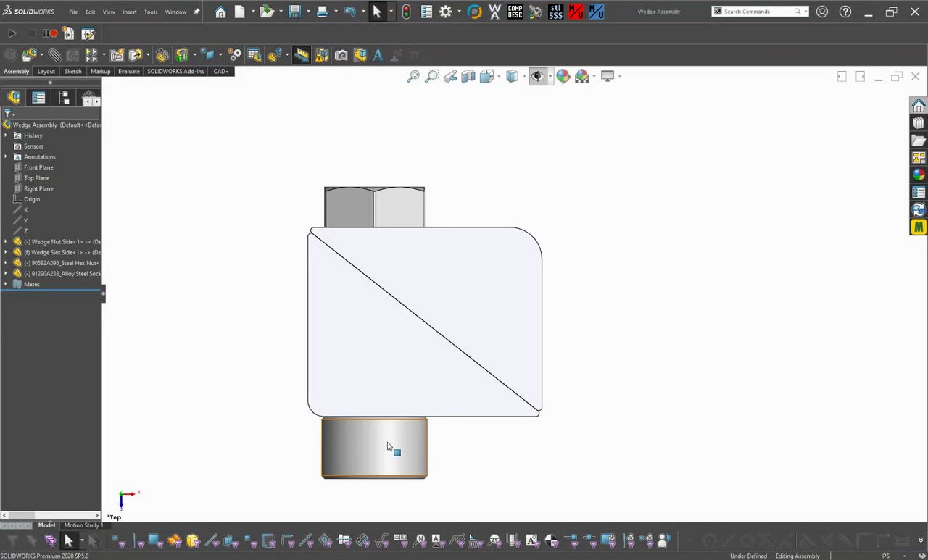Select Front Plane in feature tree
This screenshot has width=928, height=560.
tap(38, 167)
